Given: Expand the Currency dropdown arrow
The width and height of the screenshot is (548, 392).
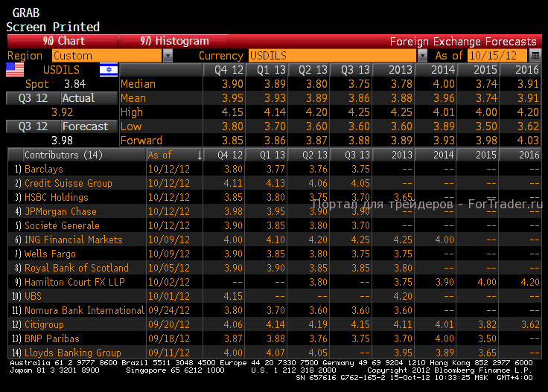Looking at the screenshot, I should click(x=422, y=56).
